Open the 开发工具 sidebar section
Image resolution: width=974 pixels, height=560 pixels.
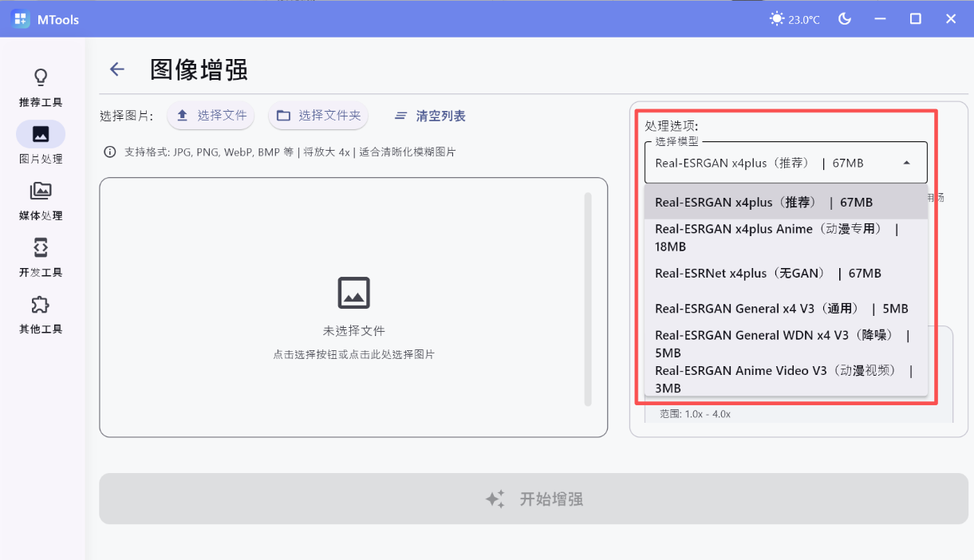[41, 258]
